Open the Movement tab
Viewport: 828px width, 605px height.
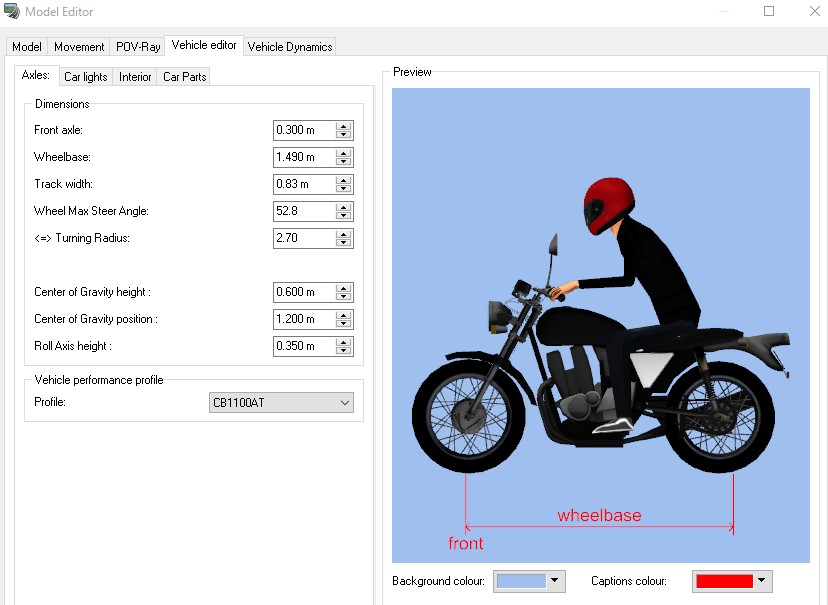[79, 46]
